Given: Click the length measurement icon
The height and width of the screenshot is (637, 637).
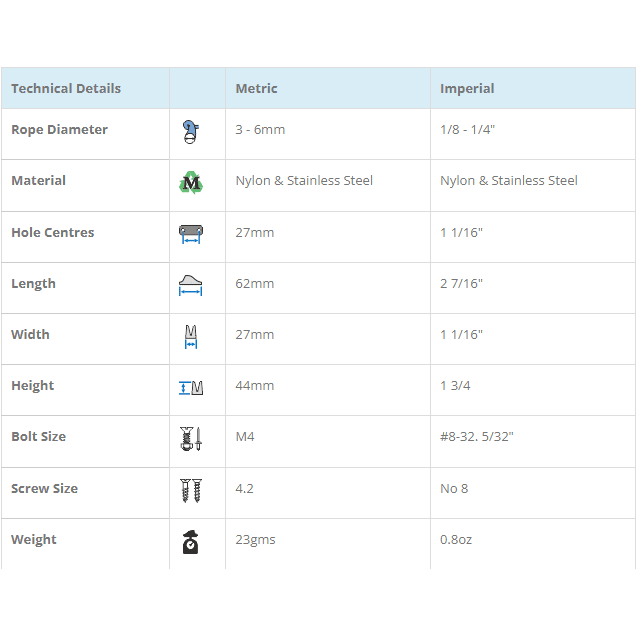Looking at the screenshot, I should pos(191,285).
